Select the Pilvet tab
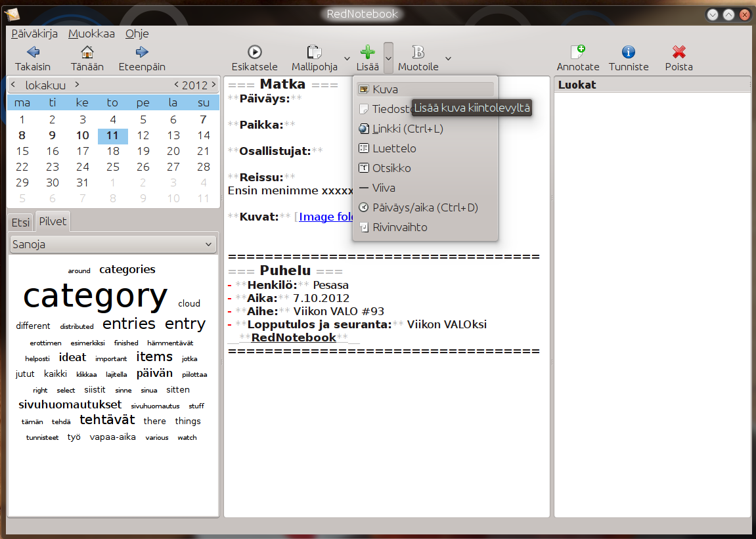Viewport: 756px width, 539px height. [53, 221]
